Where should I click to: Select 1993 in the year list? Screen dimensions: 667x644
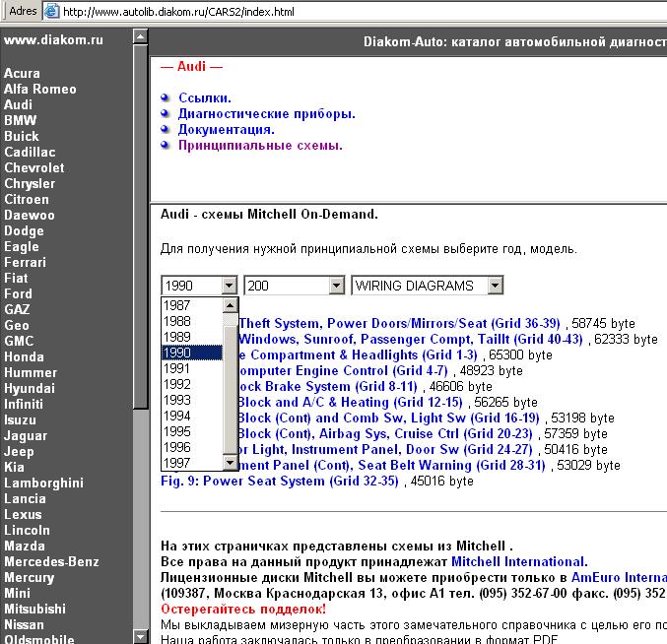coord(192,400)
